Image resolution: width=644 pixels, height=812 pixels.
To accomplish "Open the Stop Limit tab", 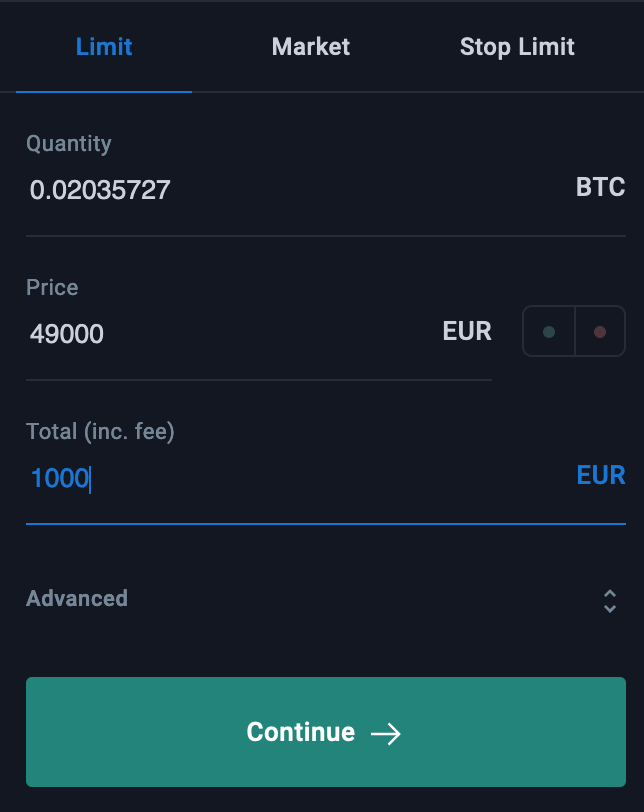I will click(517, 46).
